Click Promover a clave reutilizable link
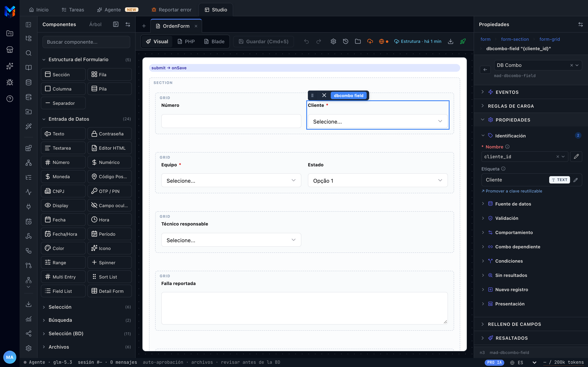The image size is (588, 367). 512,191
